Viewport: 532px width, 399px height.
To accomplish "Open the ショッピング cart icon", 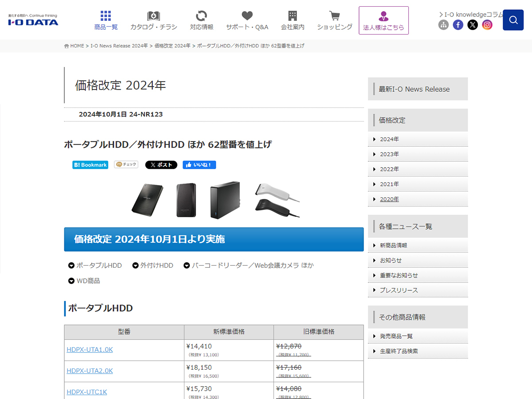I will [334, 16].
